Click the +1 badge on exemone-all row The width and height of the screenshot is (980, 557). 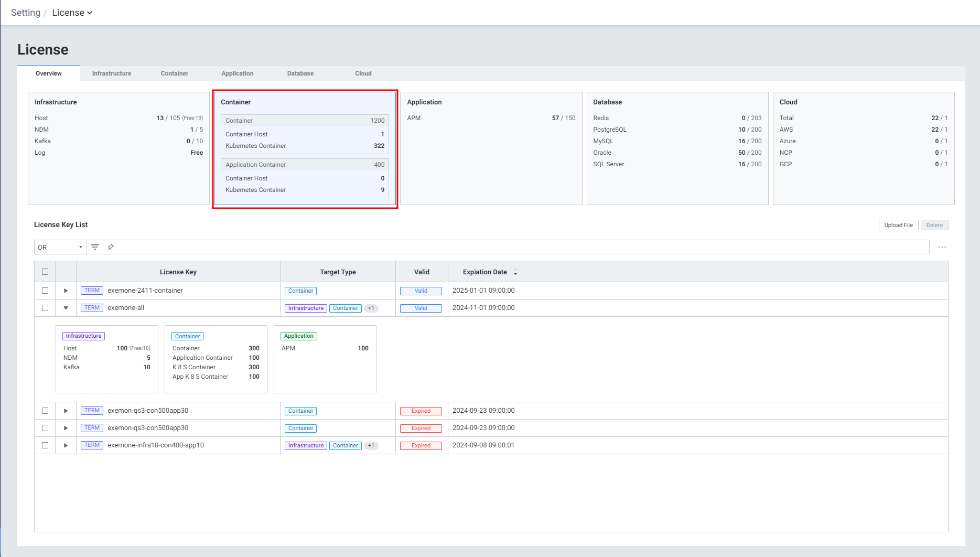371,308
